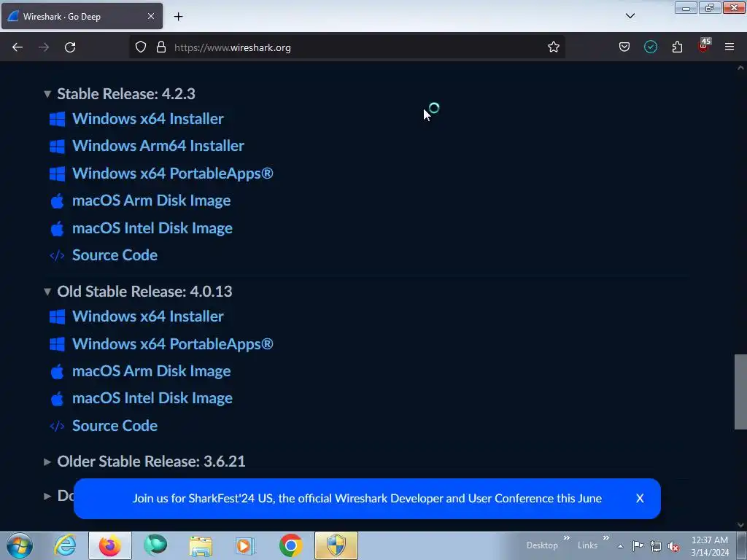The height and width of the screenshot is (560, 747).
Task: Expand the Desktop toolbar chevron
Action: coord(566,537)
